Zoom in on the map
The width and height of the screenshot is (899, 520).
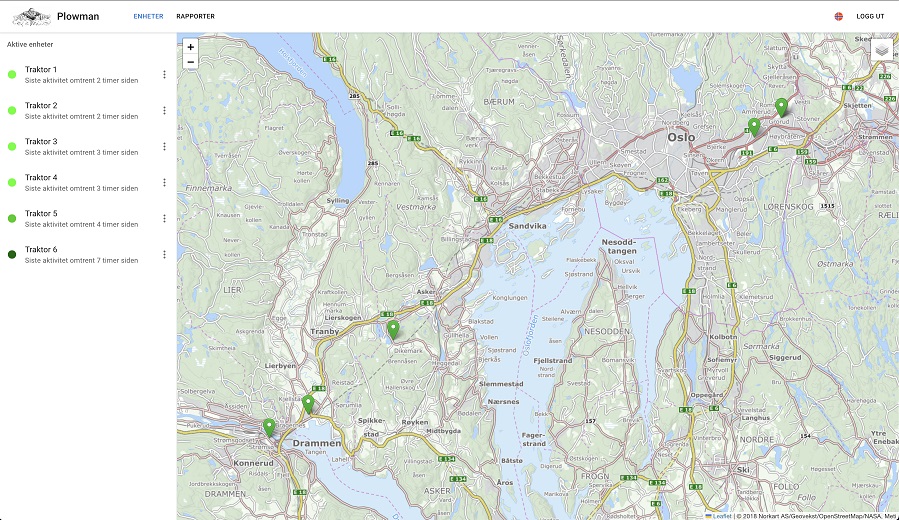[190, 47]
